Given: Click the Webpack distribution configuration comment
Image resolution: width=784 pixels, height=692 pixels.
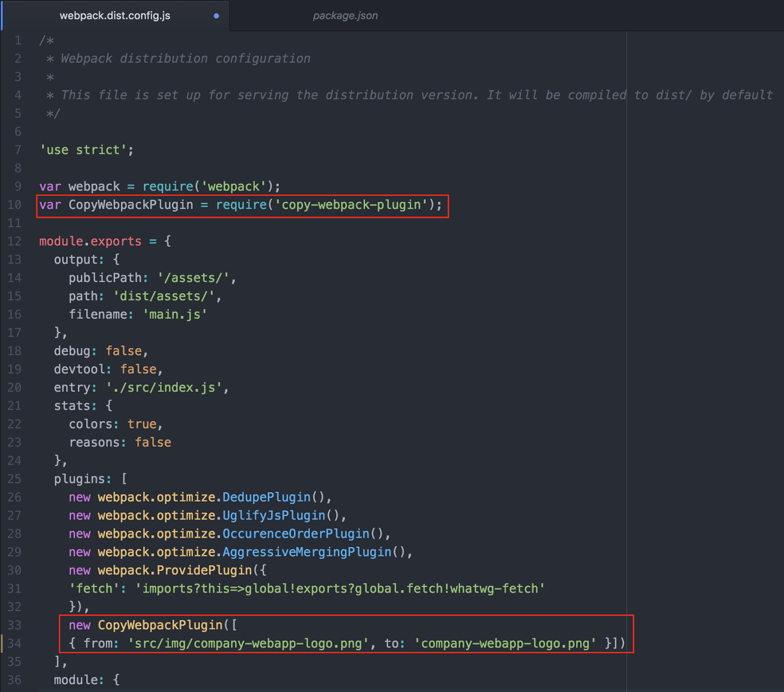Looking at the screenshot, I should click(x=185, y=58).
